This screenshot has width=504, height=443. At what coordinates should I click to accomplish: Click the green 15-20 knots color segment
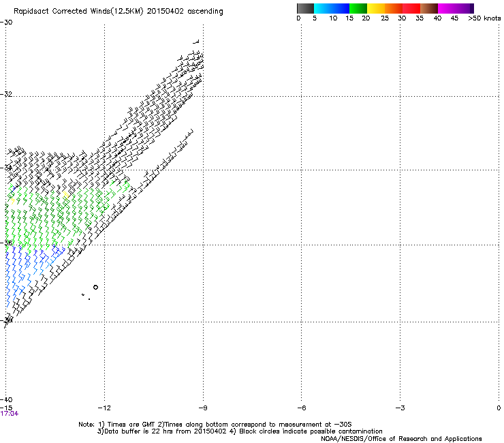[358, 8]
